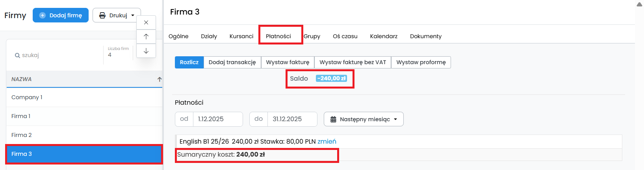This screenshot has width=644, height=170.
Task: Click the calendar icon beside Następny miesiąc
Action: (x=333, y=119)
